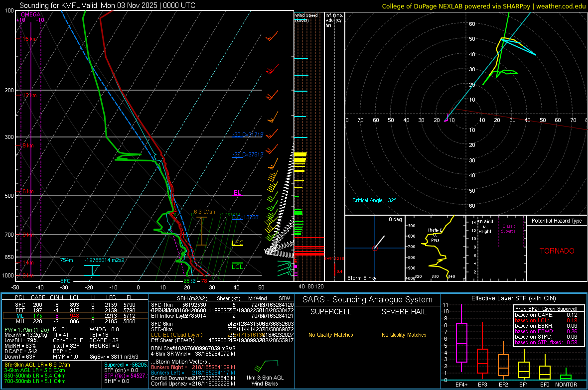
Task: Click the 'SFC-1km' shear row label
Action: click(x=162, y=305)
